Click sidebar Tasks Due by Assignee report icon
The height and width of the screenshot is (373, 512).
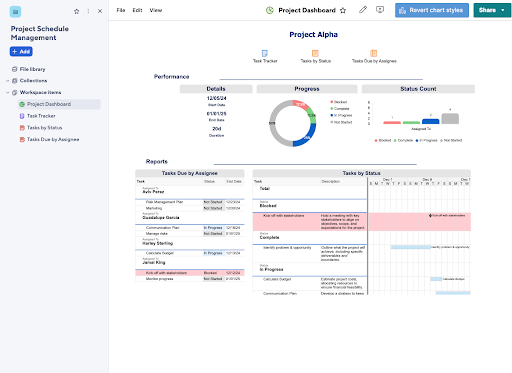pos(22,139)
